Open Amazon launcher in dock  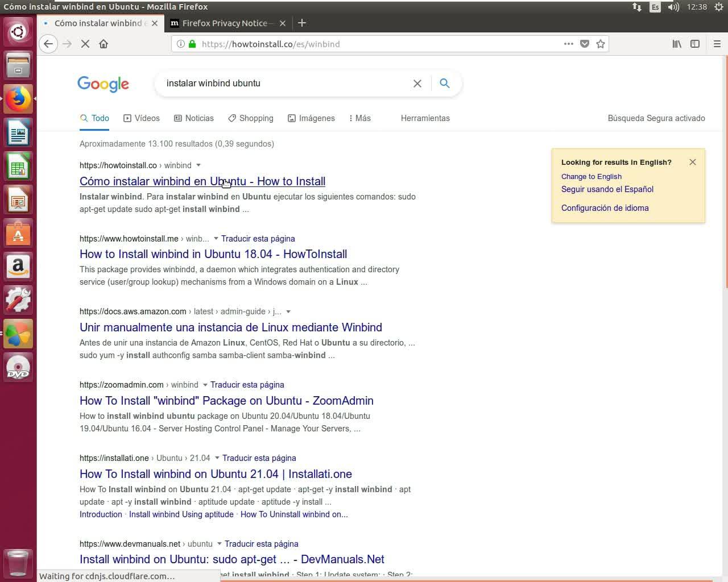pyautogui.click(x=18, y=267)
